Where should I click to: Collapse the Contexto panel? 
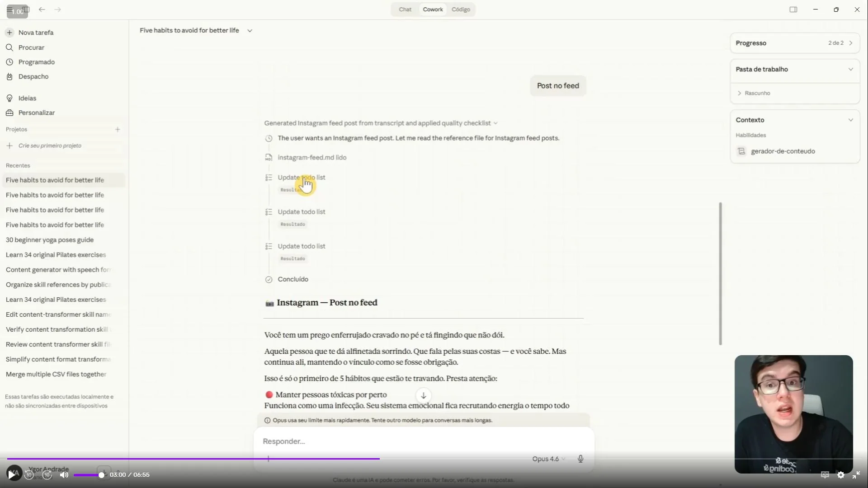(x=851, y=120)
